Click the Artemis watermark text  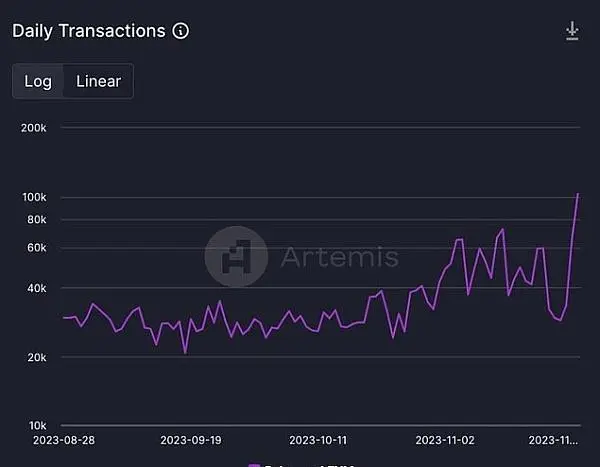coord(340,257)
